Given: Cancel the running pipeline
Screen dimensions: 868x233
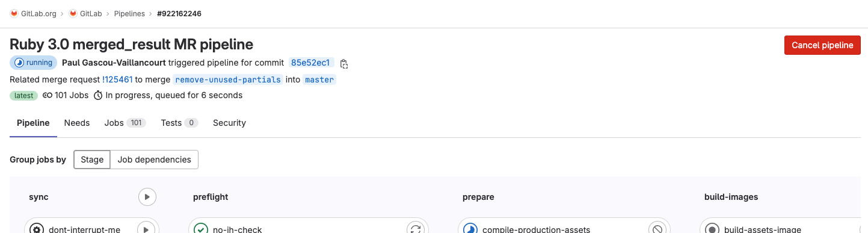Looking at the screenshot, I should [822, 45].
